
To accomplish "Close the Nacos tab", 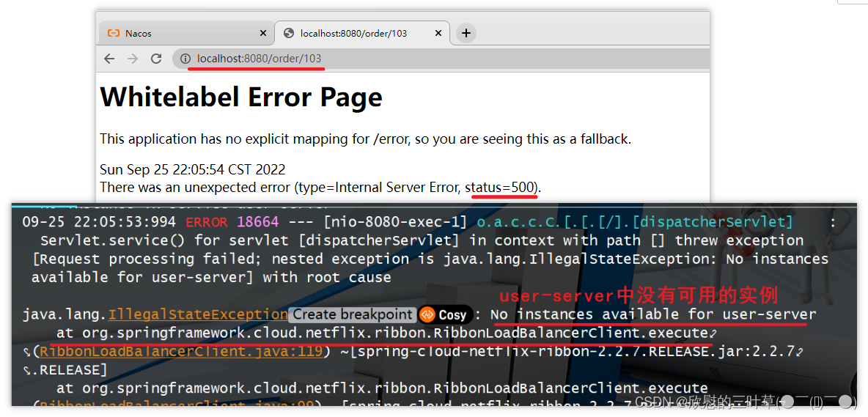I will (263, 33).
